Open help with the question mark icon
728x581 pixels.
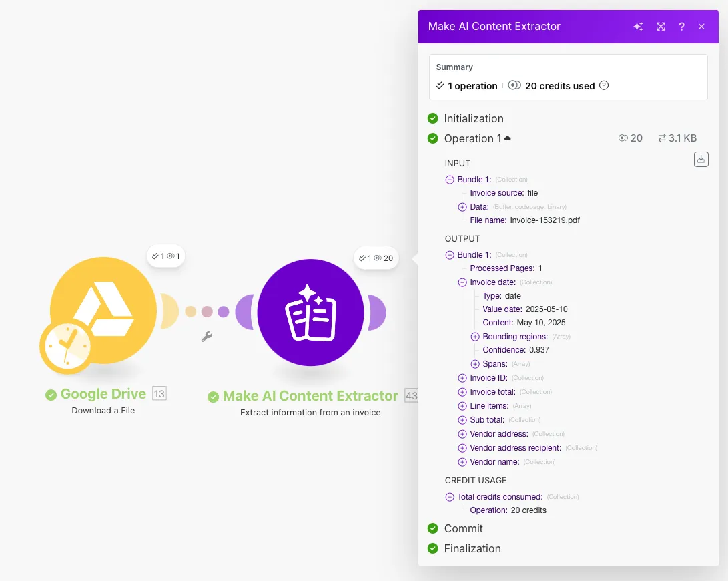(681, 27)
